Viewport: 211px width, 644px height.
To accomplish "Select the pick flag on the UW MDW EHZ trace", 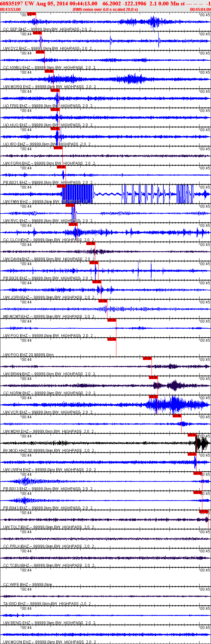I will [x=177, y=416].
